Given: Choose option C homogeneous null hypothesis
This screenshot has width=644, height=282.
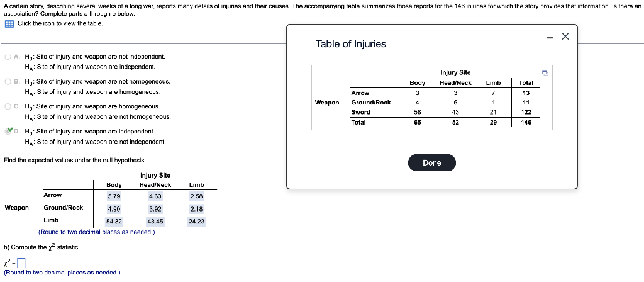Looking at the screenshot, I should click(8, 106).
